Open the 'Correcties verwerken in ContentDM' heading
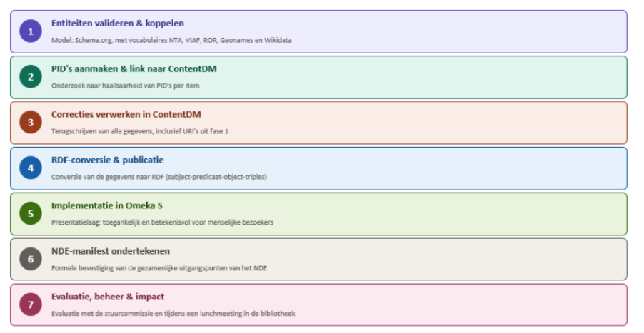This screenshot has width=644, height=333. (x=126, y=114)
